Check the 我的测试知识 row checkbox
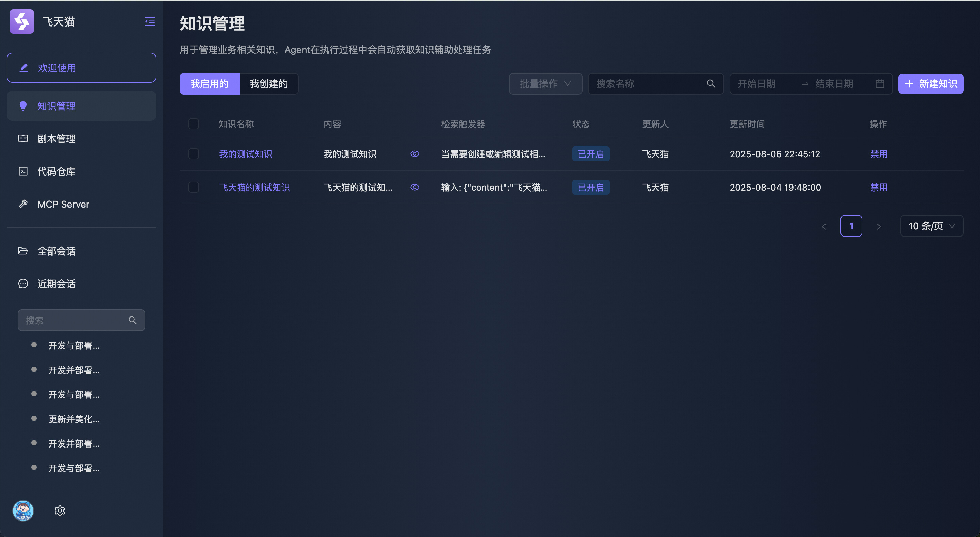This screenshot has height=537, width=980. (194, 154)
